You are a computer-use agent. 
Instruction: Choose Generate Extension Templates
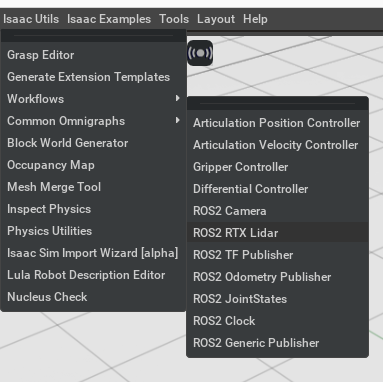tap(93, 77)
